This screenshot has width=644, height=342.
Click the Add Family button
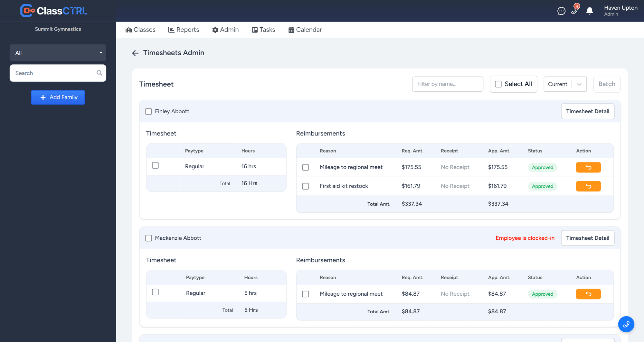tap(58, 97)
